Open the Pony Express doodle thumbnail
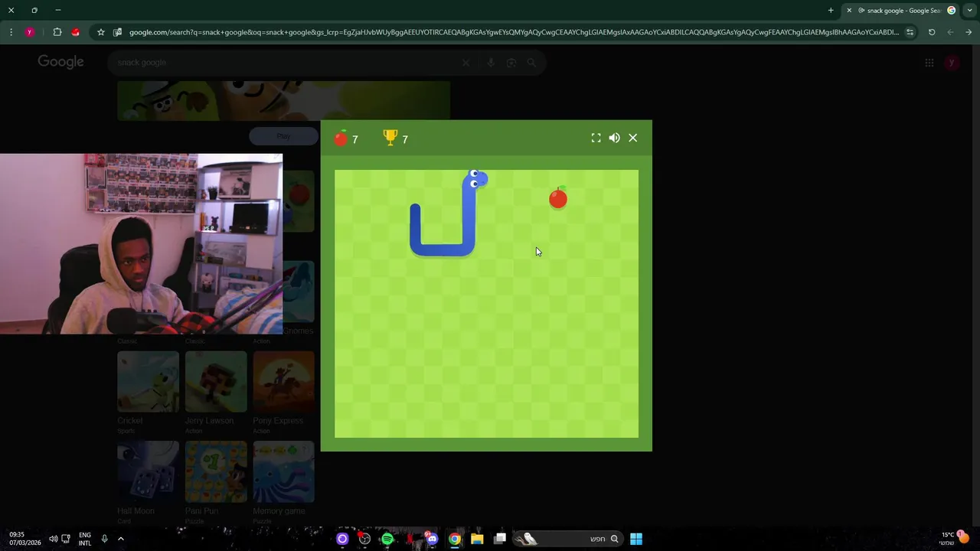 click(283, 382)
